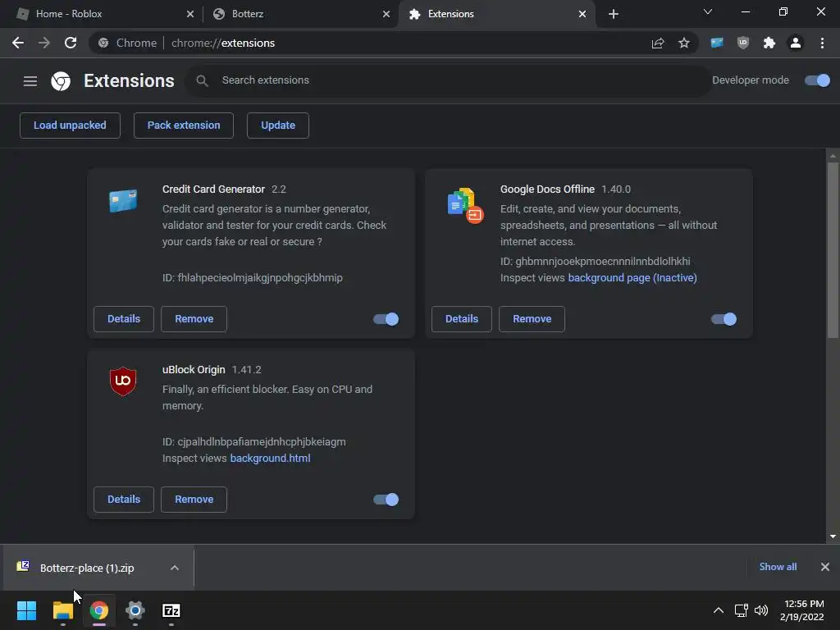Click Load unpacked button

click(71, 126)
